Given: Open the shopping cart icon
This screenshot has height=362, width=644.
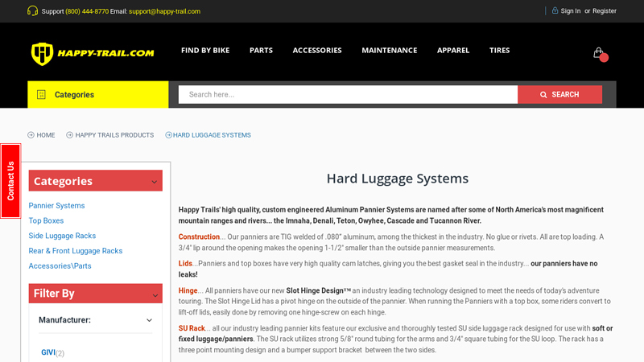Looking at the screenshot, I should point(598,53).
